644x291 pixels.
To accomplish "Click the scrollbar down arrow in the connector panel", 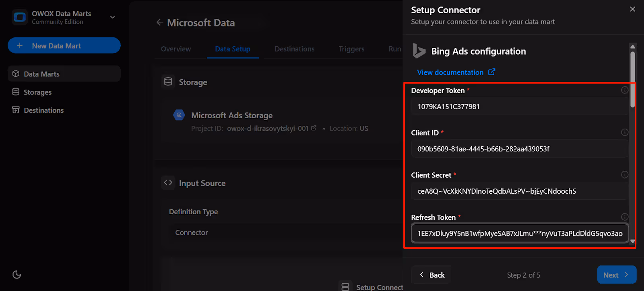I will [633, 241].
